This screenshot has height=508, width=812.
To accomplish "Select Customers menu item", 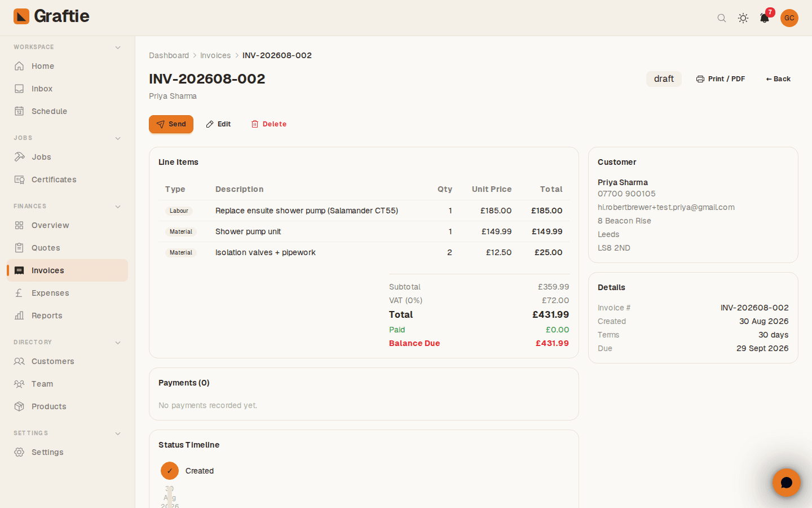I will click(x=68, y=361).
